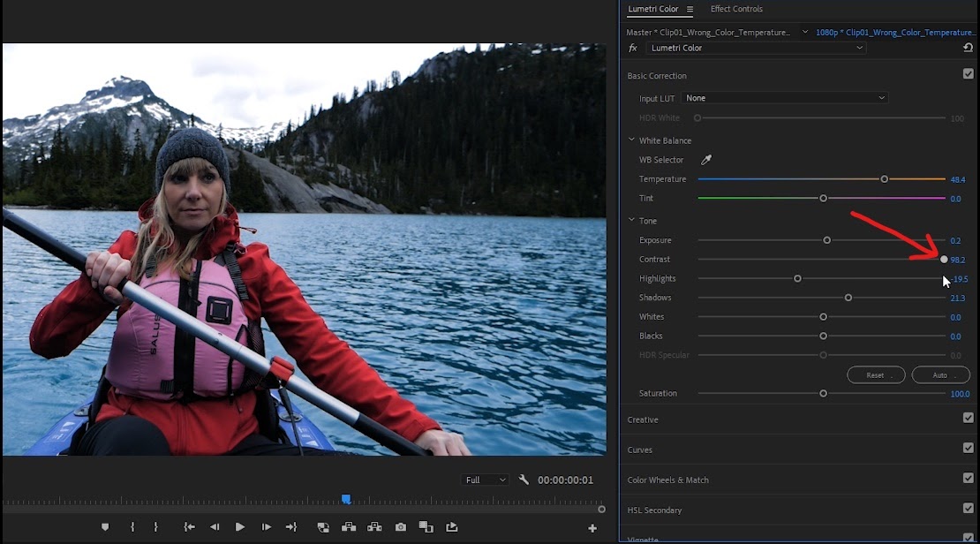This screenshot has width=980, height=544.
Task: Click the Export Frame camera icon
Action: (401, 527)
